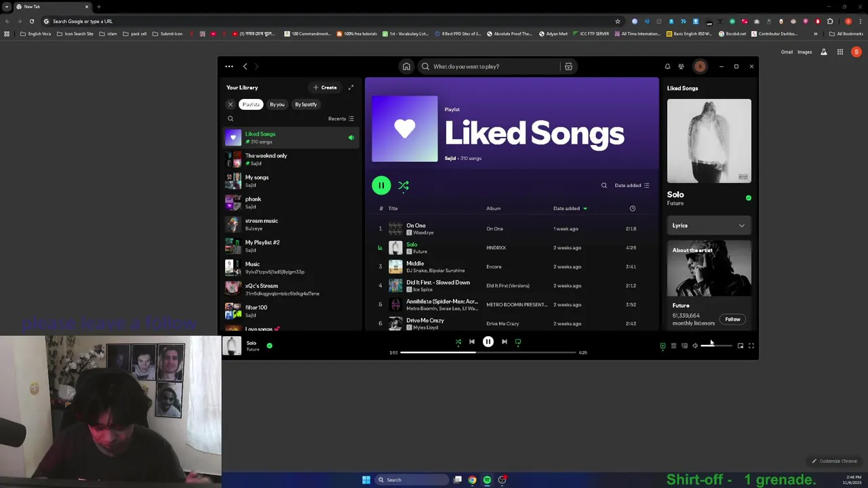The height and width of the screenshot is (488, 868).
Task: Follow the artist Future
Action: [732, 319]
